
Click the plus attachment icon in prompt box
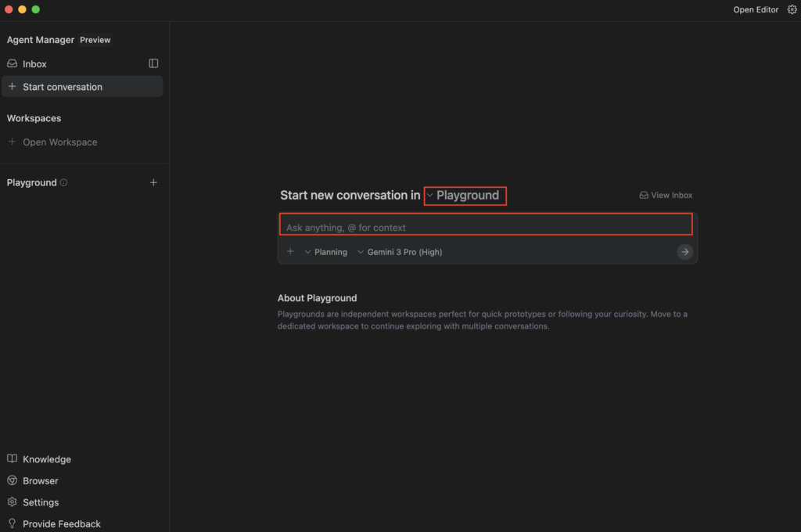[290, 252]
